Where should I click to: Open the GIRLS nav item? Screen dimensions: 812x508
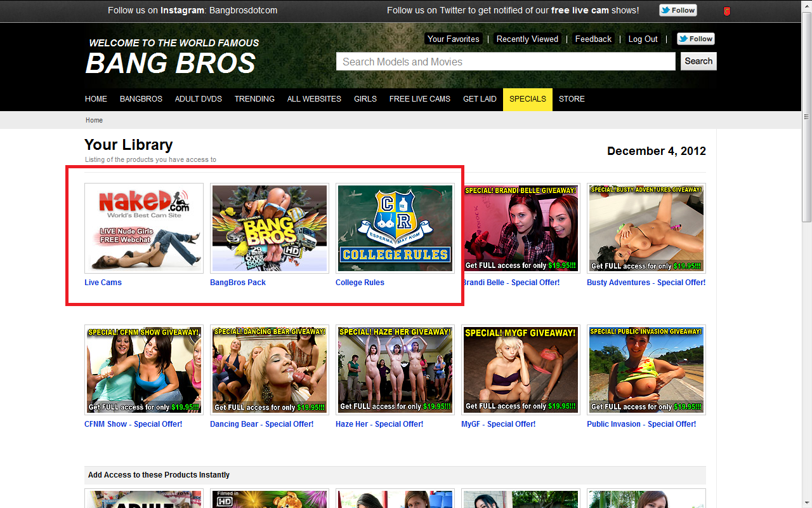(x=365, y=99)
